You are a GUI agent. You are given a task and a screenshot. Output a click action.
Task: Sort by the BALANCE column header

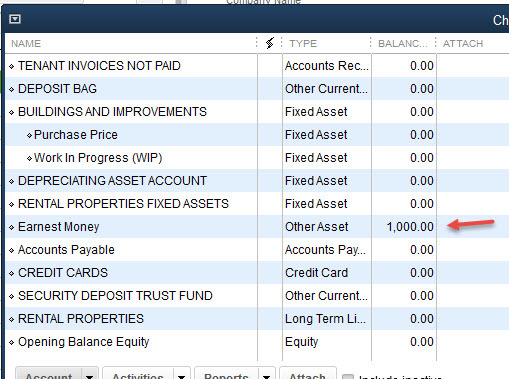402,44
